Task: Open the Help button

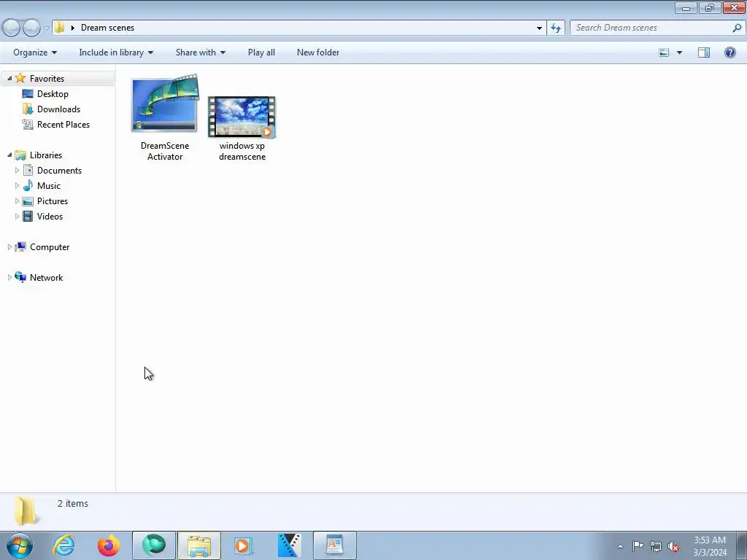Action: (x=729, y=52)
